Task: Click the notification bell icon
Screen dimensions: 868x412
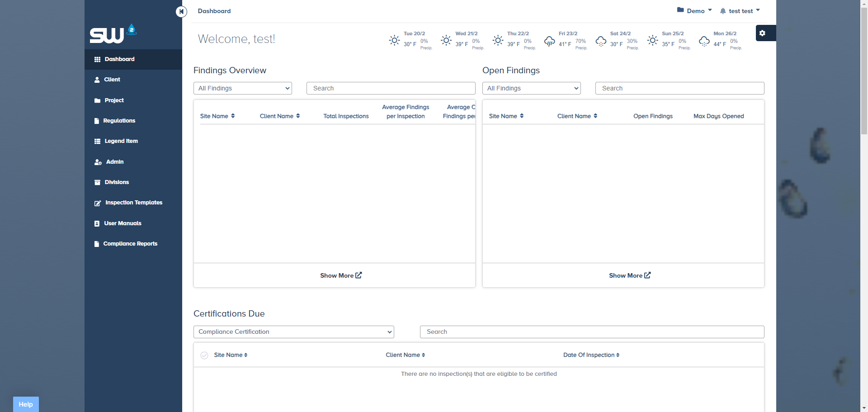Action: point(723,11)
